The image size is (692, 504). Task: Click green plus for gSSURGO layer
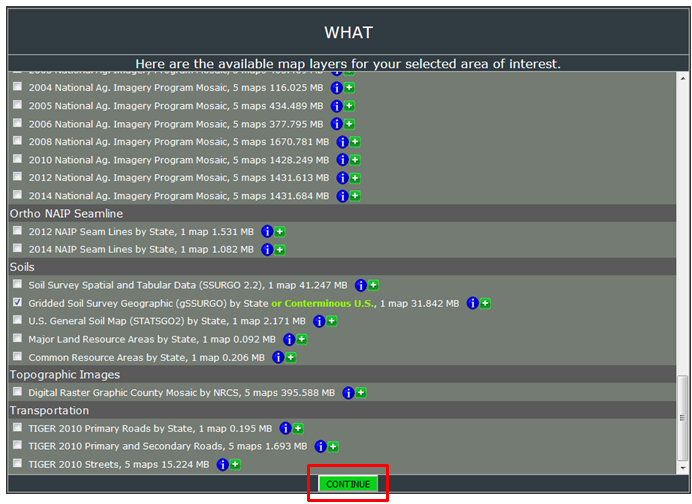485,304
